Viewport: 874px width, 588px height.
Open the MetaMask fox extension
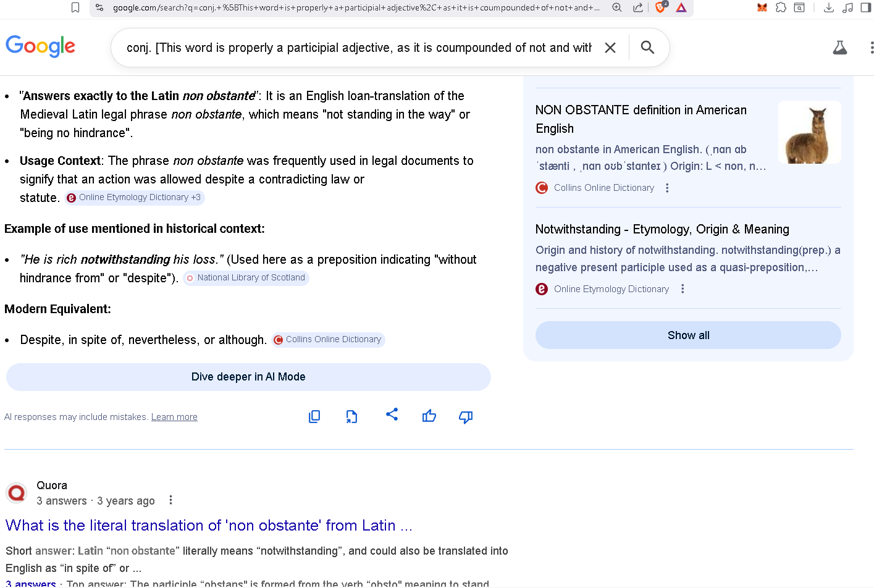point(762,7)
